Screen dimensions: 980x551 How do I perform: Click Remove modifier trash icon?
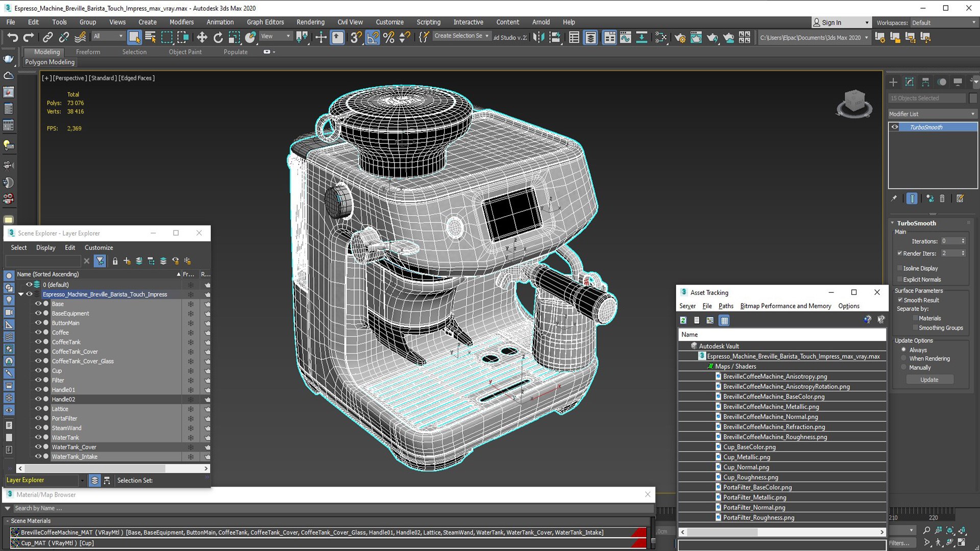tap(942, 198)
